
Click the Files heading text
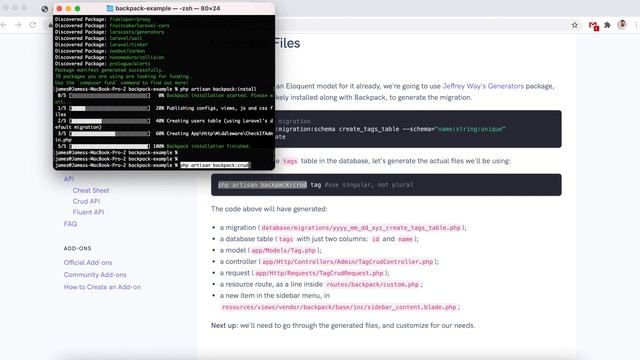(286, 43)
